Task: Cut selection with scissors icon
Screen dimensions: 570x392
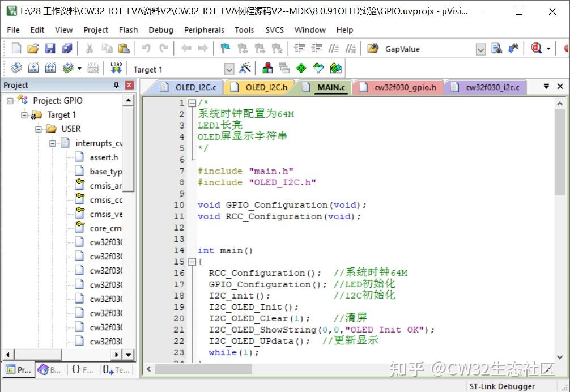Action: [90, 48]
